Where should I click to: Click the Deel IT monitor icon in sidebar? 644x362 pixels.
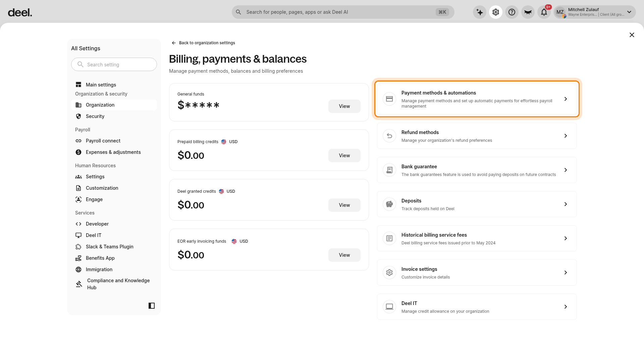point(78,235)
